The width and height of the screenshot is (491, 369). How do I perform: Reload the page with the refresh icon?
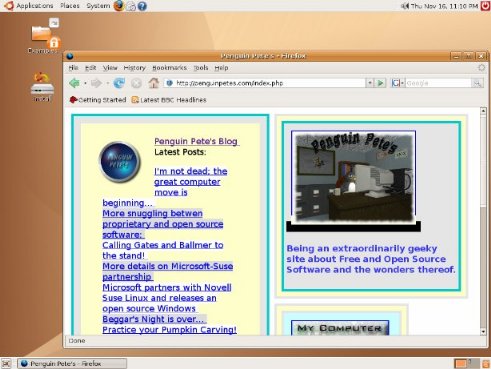(x=119, y=83)
